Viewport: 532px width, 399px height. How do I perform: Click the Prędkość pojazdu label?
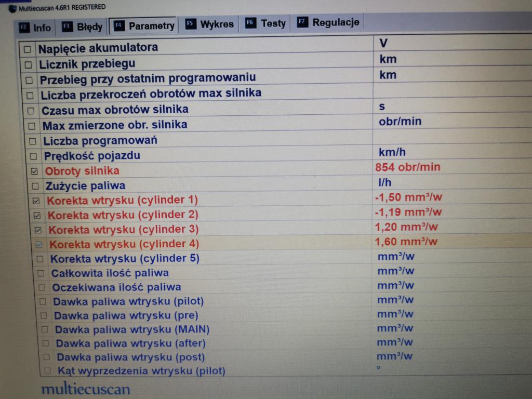click(92, 156)
